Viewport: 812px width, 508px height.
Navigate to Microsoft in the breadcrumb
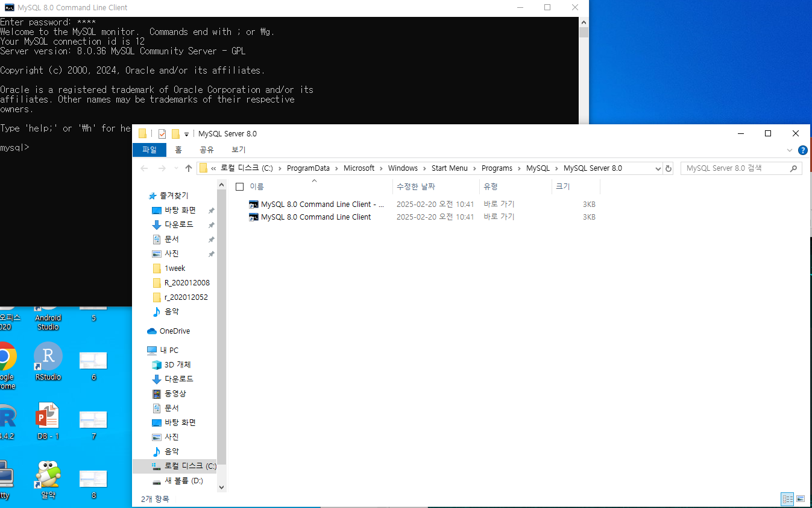[x=359, y=168]
